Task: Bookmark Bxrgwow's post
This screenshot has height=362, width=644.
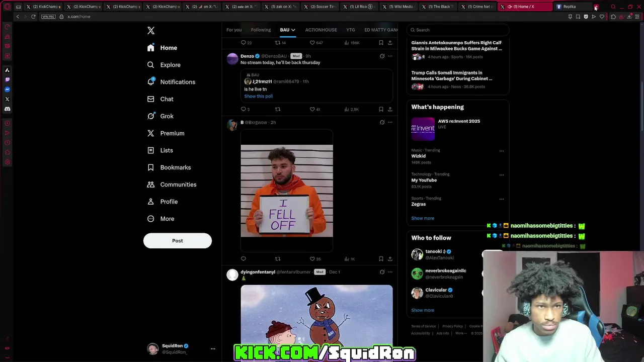Action: coord(381,259)
